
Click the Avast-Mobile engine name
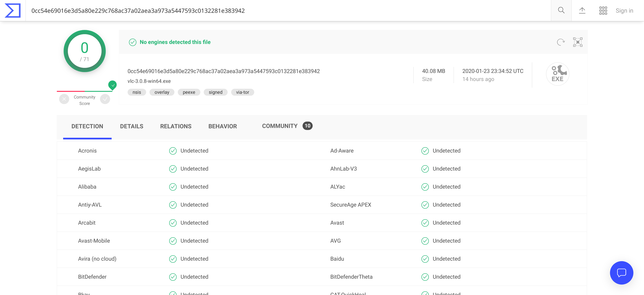coord(94,241)
